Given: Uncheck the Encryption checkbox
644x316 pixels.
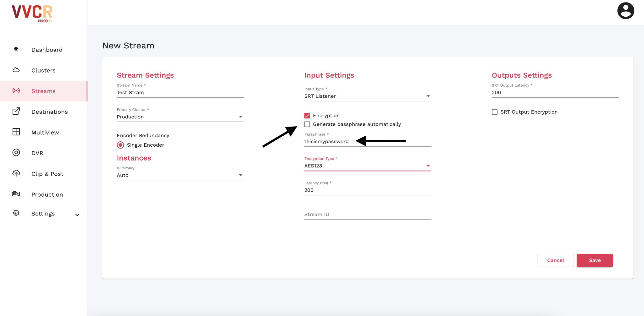Looking at the screenshot, I should 307,116.
